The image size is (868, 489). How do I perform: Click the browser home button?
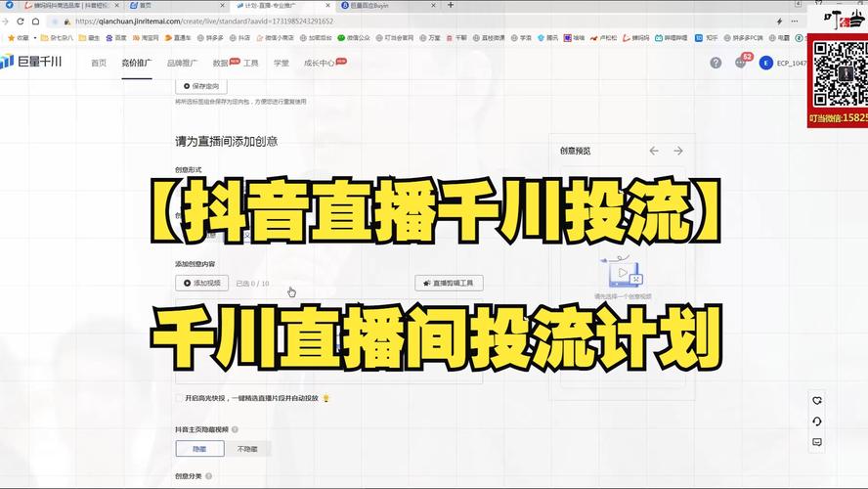click(35, 22)
